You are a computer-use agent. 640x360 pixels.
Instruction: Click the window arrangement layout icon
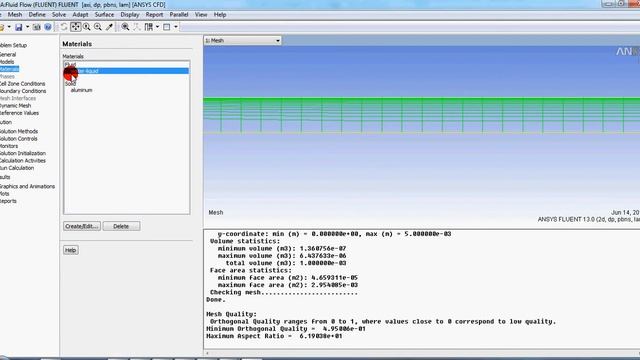(x=149, y=27)
